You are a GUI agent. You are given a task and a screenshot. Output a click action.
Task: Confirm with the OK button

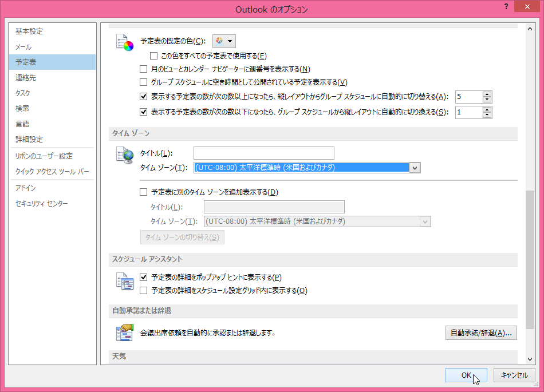pos(466,375)
